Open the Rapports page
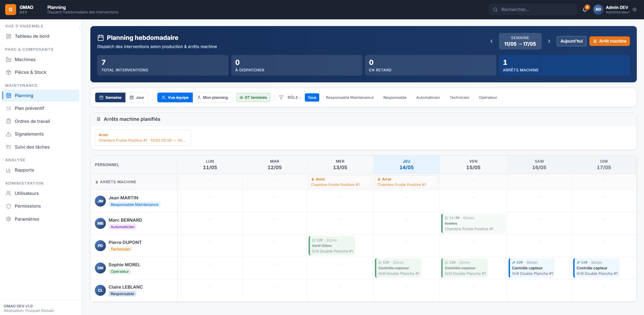 point(41,170)
